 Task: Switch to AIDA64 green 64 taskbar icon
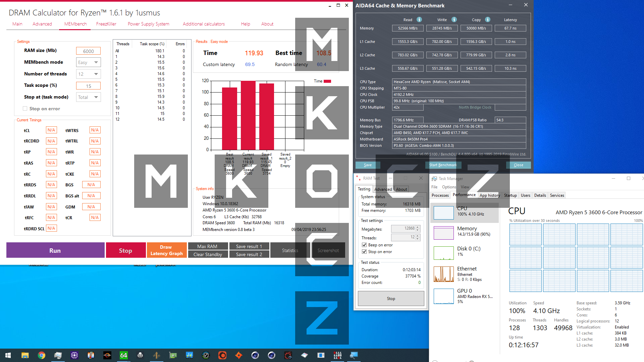click(124, 355)
